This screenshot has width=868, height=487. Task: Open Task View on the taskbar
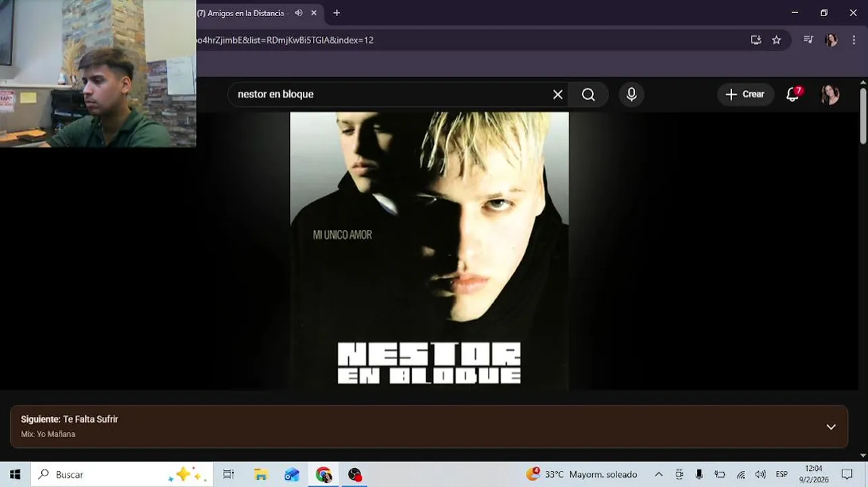click(228, 474)
